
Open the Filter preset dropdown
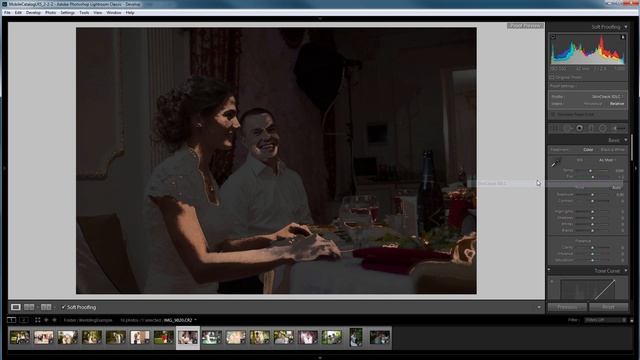605,320
